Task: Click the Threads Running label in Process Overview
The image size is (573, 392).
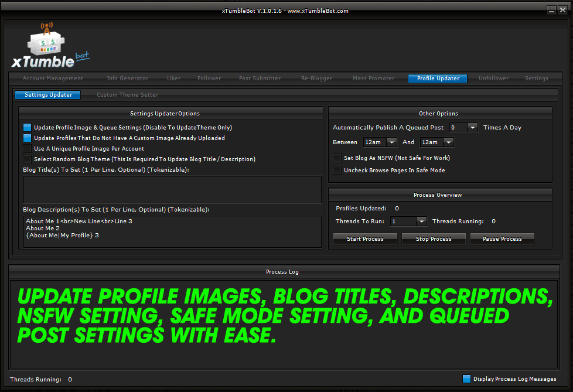Action: pyautogui.click(x=458, y=221)
